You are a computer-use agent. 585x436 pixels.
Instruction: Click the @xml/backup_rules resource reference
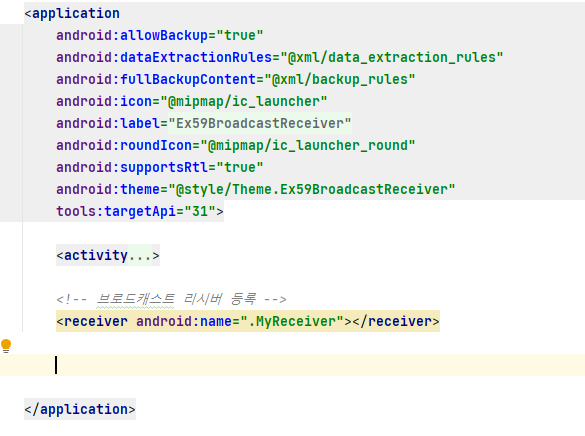click(340, 79)
